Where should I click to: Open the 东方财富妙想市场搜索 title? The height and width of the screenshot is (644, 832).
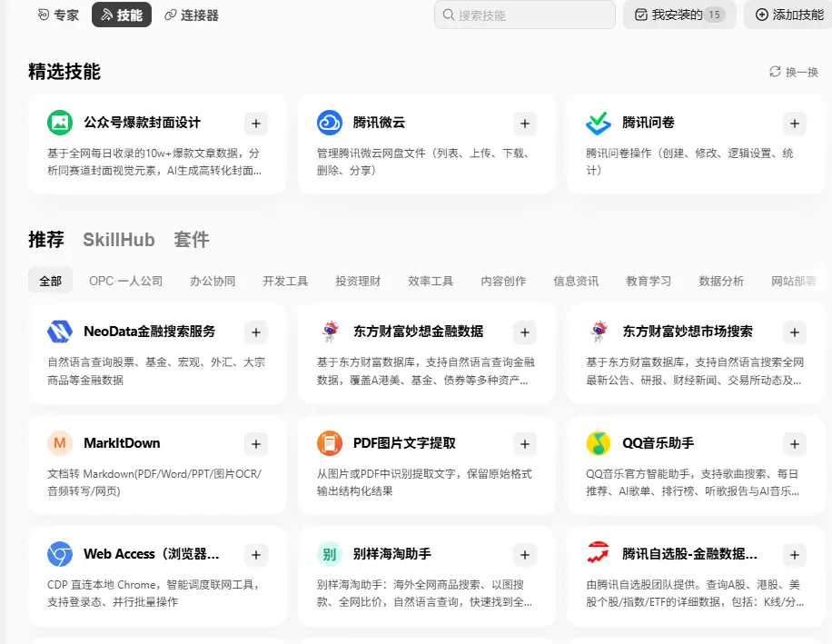click(x=688, y=332)
